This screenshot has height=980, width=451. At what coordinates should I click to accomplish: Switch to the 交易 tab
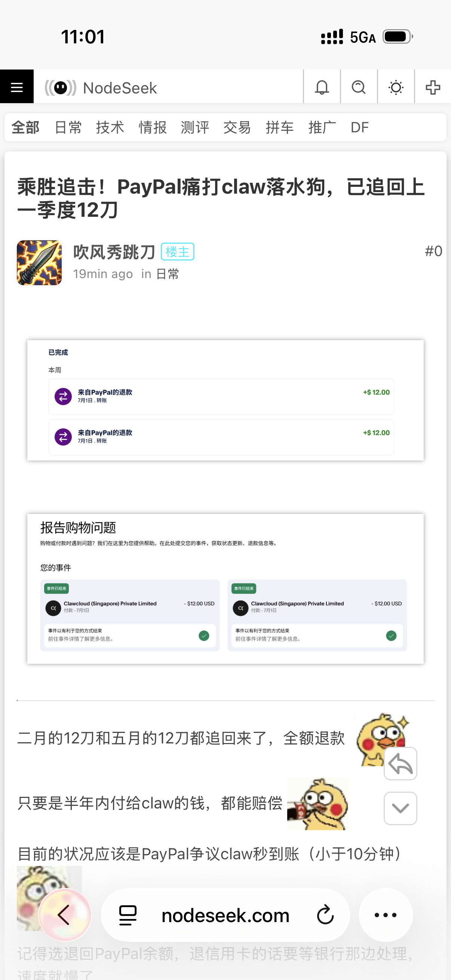(237, 127)
